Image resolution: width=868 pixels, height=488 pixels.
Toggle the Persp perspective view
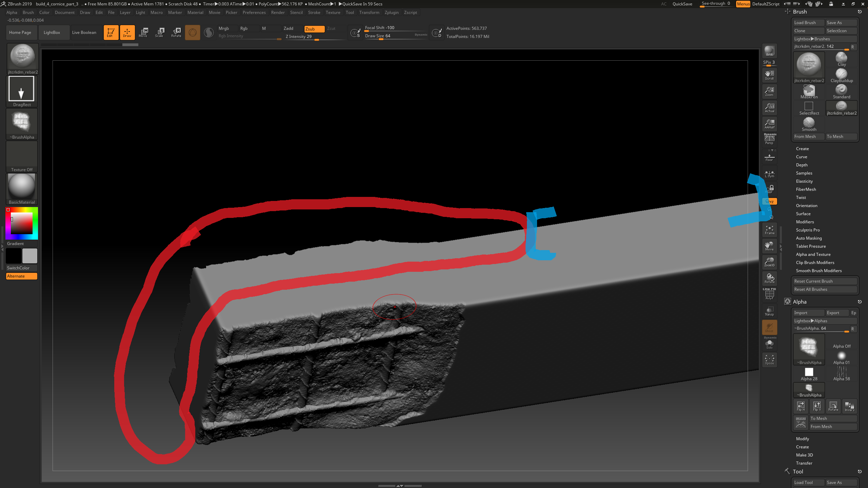pos(769,139)
